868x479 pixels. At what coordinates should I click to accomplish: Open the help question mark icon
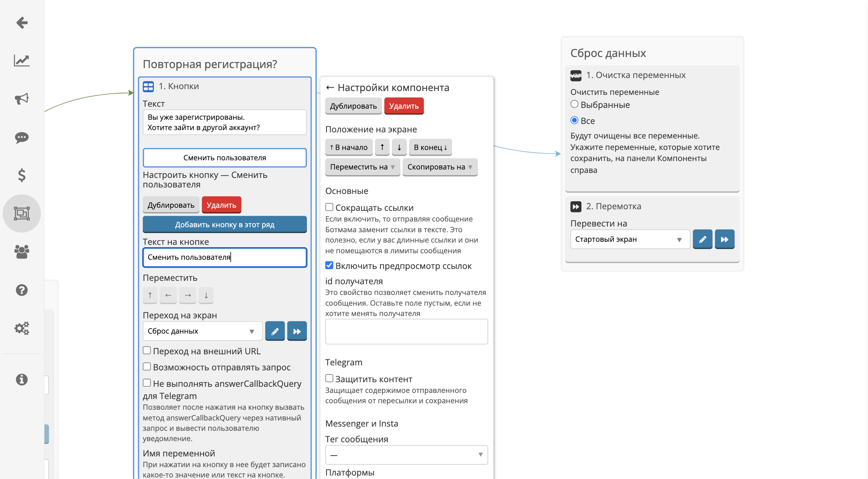(22, 290)
